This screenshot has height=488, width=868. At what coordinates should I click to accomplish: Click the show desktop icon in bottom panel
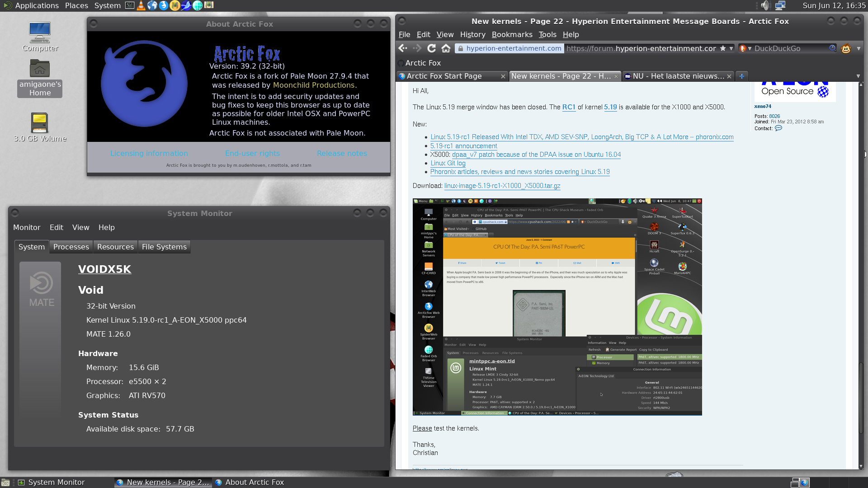[x=5, y=482]
